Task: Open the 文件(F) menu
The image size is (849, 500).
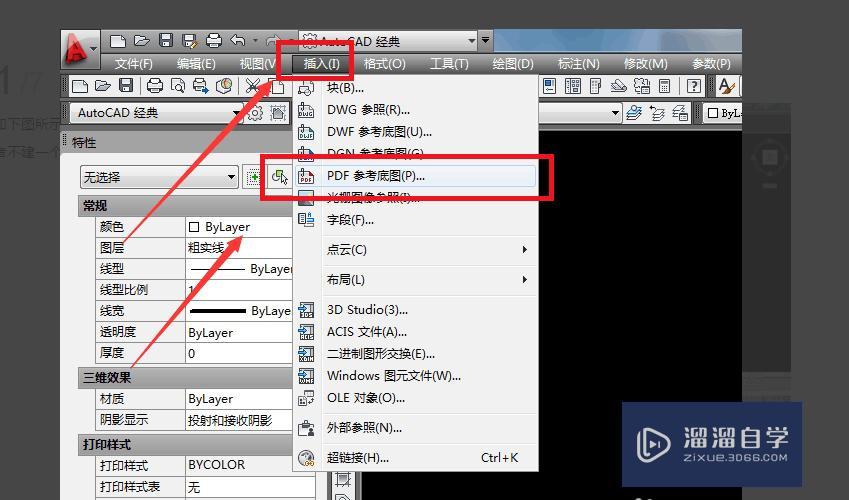Action: click(x=133, y=64)
